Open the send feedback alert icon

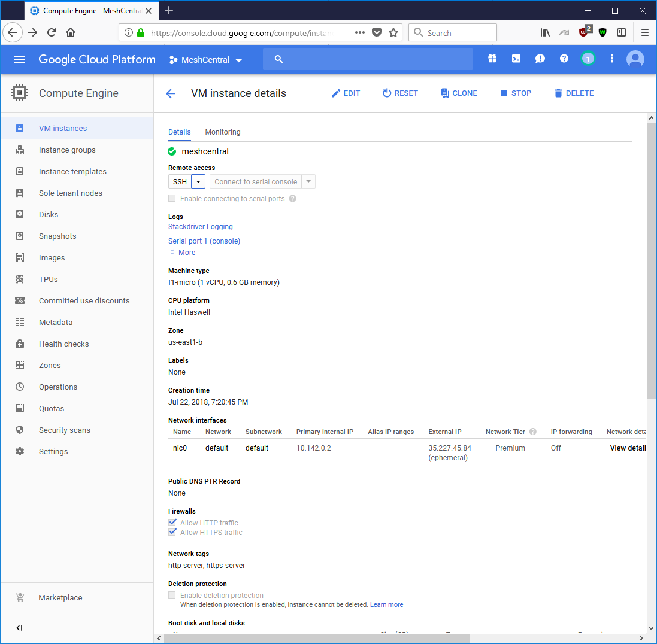click(540, 59)
